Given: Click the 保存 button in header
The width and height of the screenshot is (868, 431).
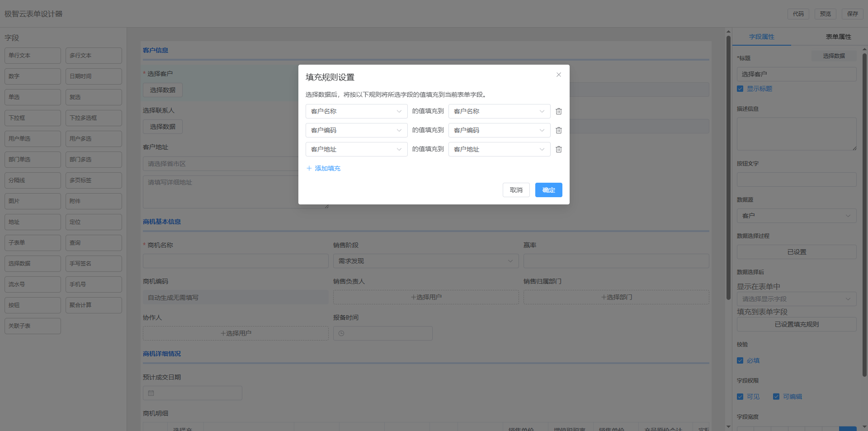Looking at the screenshot, I should [852, 14].
